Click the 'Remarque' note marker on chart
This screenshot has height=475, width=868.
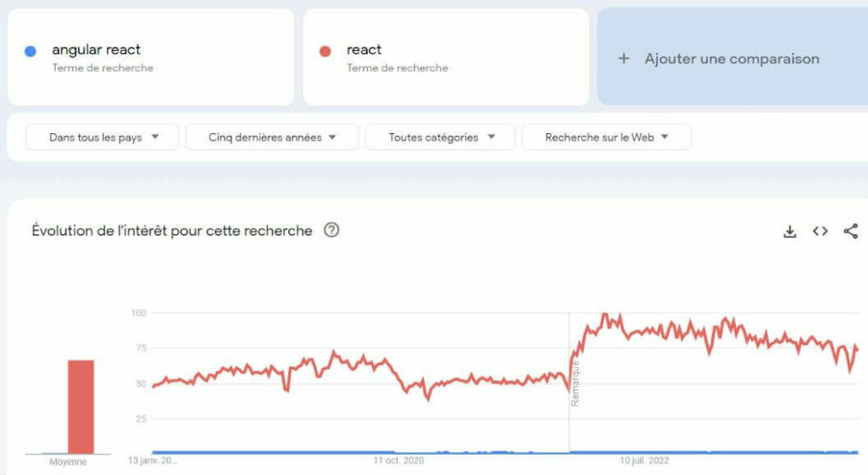(x=575, y=383)
